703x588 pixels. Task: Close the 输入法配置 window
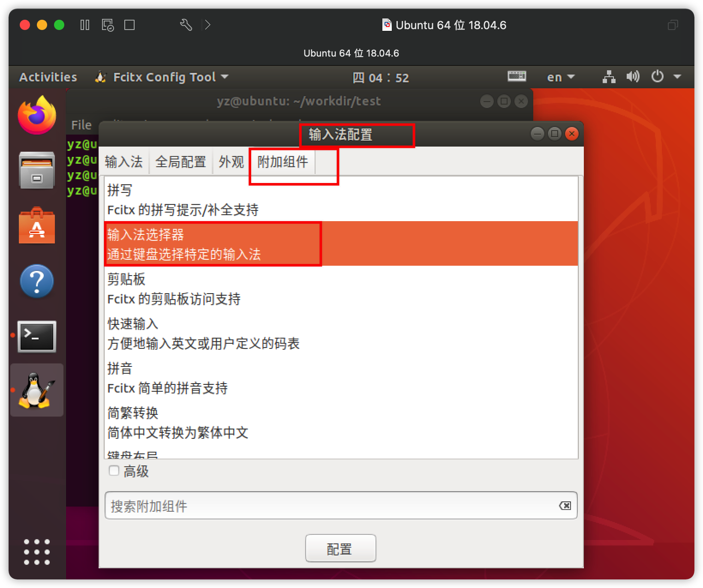(571, 134)
